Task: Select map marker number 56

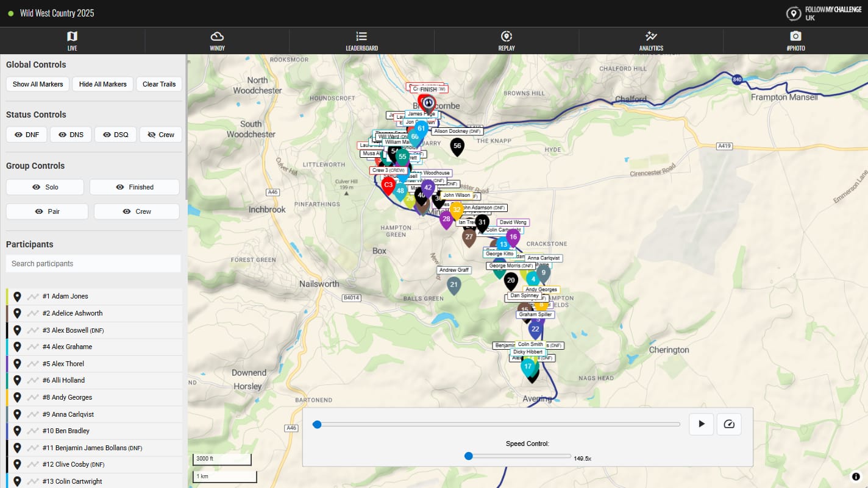Action: coord(457,146)
